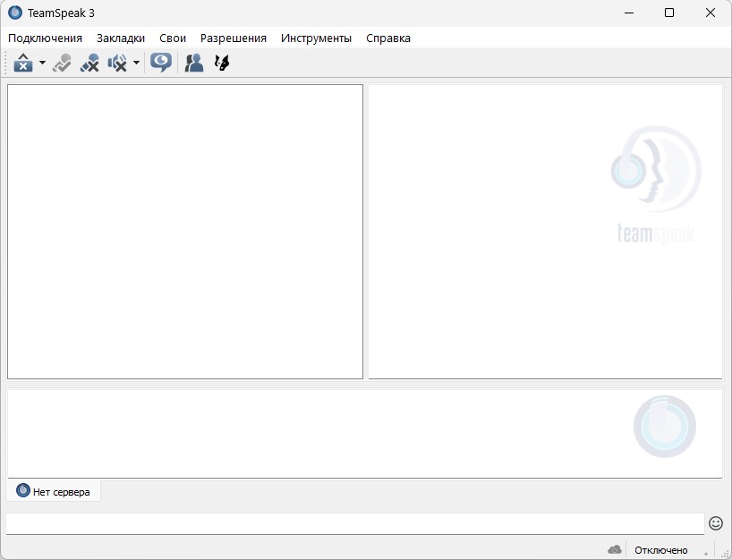Click the subscribe to all channels icon

click(62, 63)
